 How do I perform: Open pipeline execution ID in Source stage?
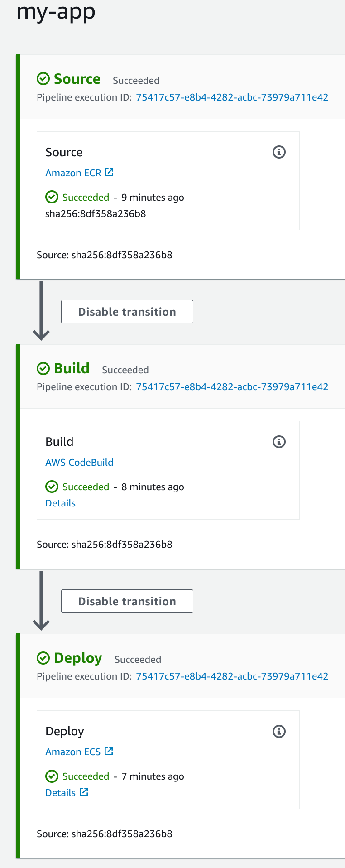point(232,97)
